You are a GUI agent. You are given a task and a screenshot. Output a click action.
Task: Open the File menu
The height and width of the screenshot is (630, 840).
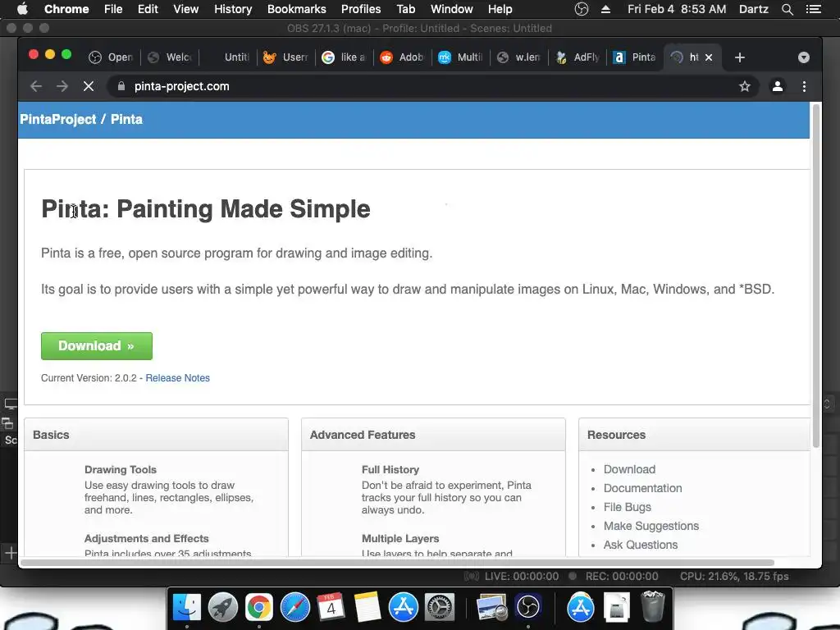113,9
